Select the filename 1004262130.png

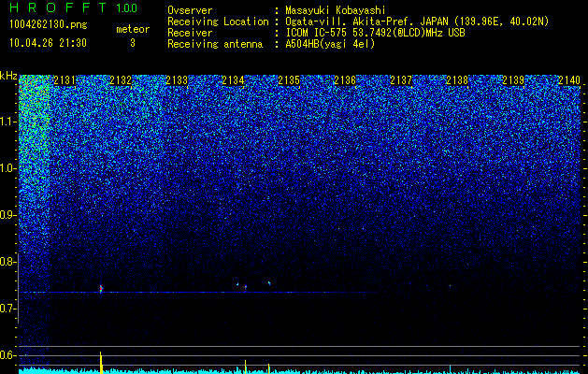(x=49, y=24)
